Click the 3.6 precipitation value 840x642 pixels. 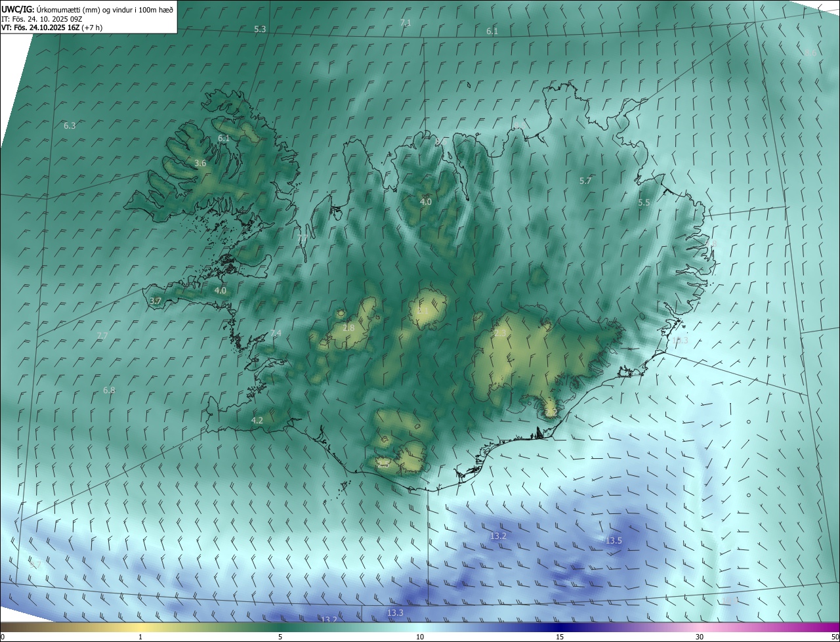pos(201,163)
